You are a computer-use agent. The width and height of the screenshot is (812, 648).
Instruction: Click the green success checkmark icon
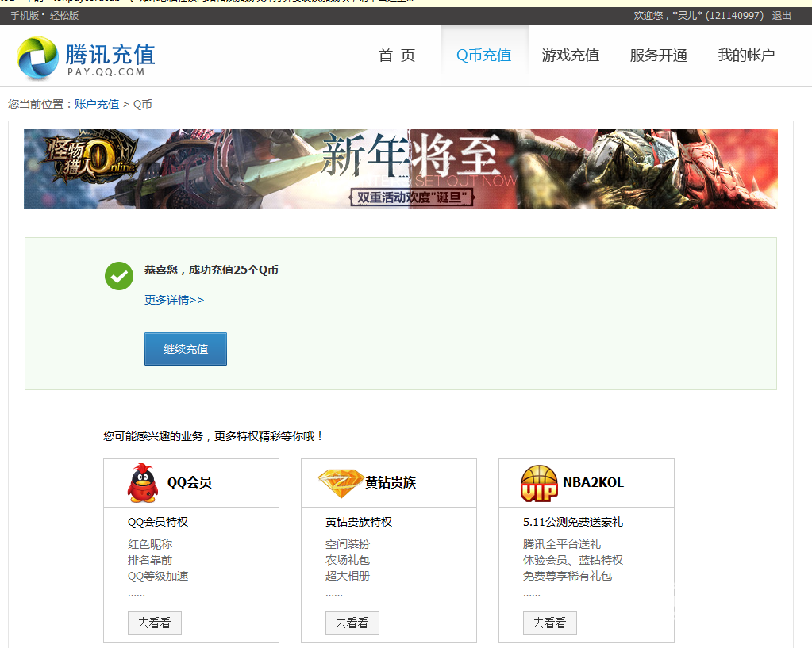[119, 276]
